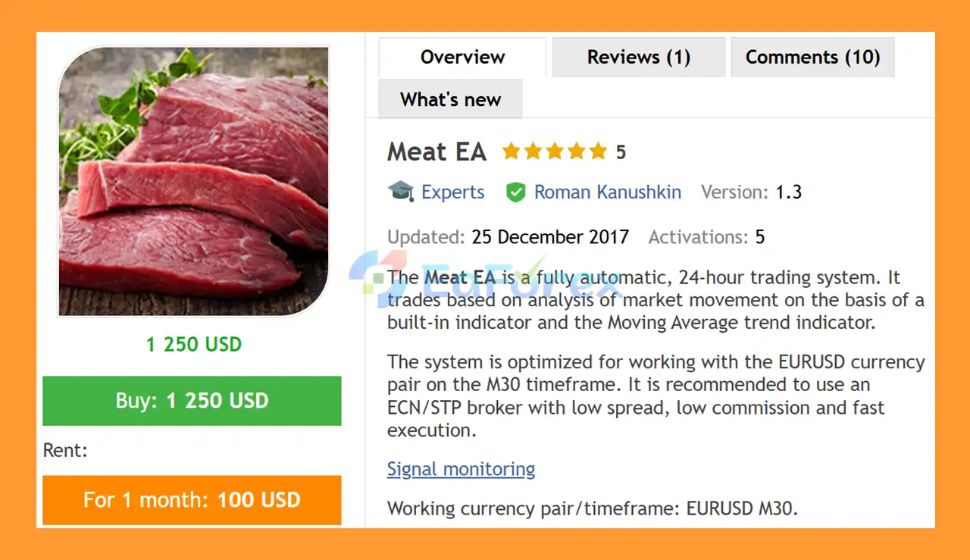Click the green verified seller checkmark
Image resolution: width=970 pixels, height=560 pixels.
coord(516,192)
